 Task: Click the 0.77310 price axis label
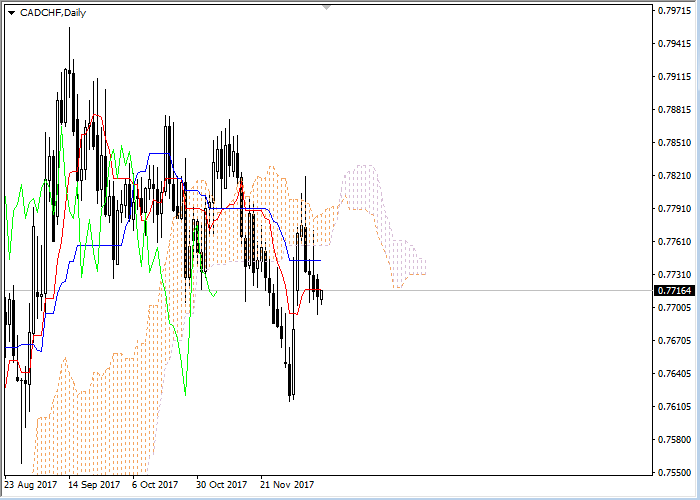click(675, 275)
